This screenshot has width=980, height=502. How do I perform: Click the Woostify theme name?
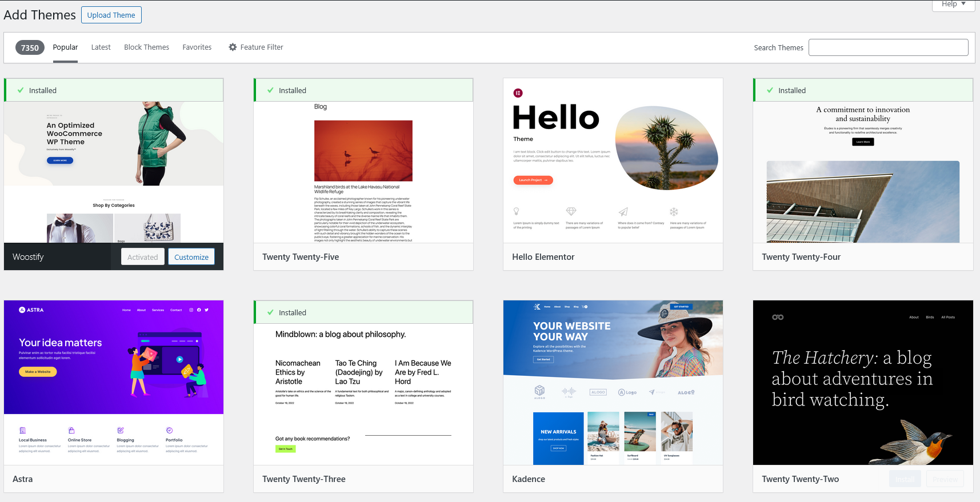[28, 257]
